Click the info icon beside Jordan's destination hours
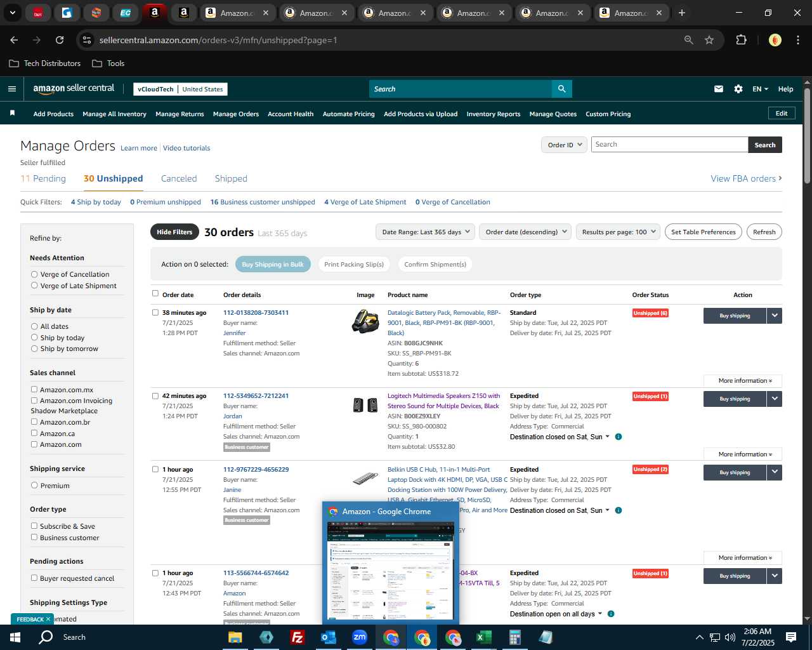 tap(619, 437)
